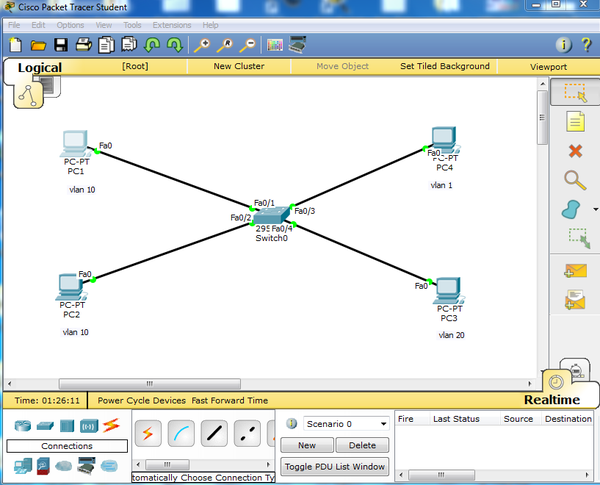Click the Copy icon in toolbar
The image size is (600, 485).
[x=106, y=45]
